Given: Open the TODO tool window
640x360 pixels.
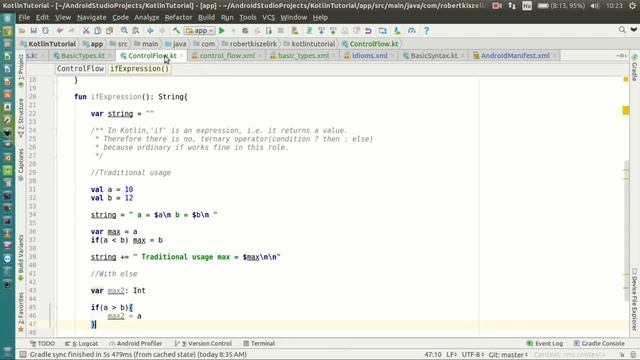Looking at the screenshot, I should coord(42,344).
